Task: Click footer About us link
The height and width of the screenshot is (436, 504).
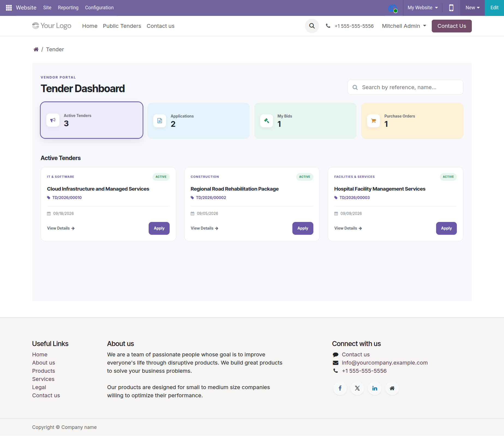Action: 44,363
